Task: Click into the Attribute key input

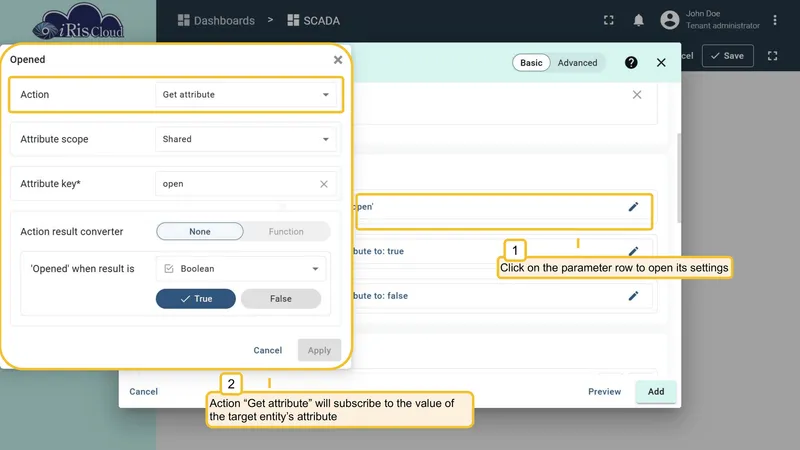Action: click(237, 184)
